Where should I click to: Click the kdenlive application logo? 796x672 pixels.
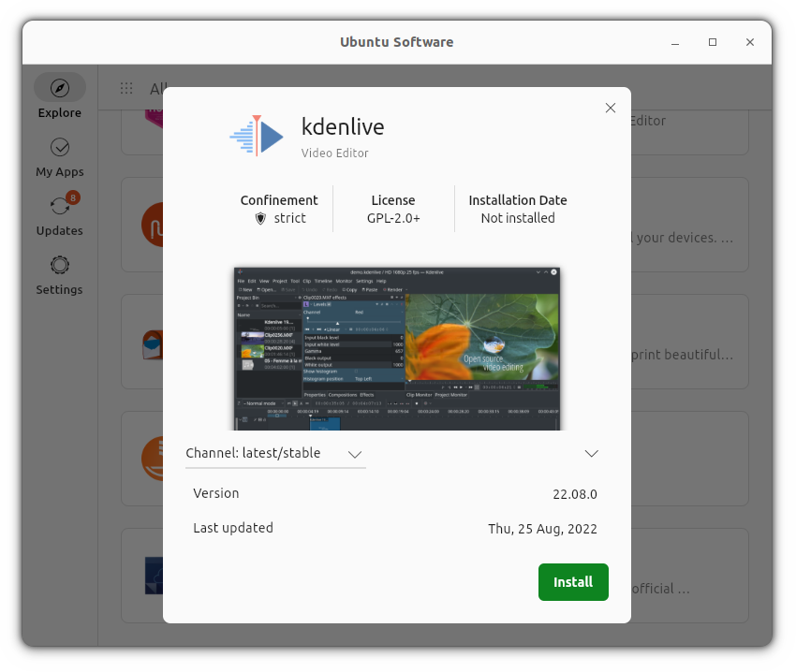tap(255, 135)
